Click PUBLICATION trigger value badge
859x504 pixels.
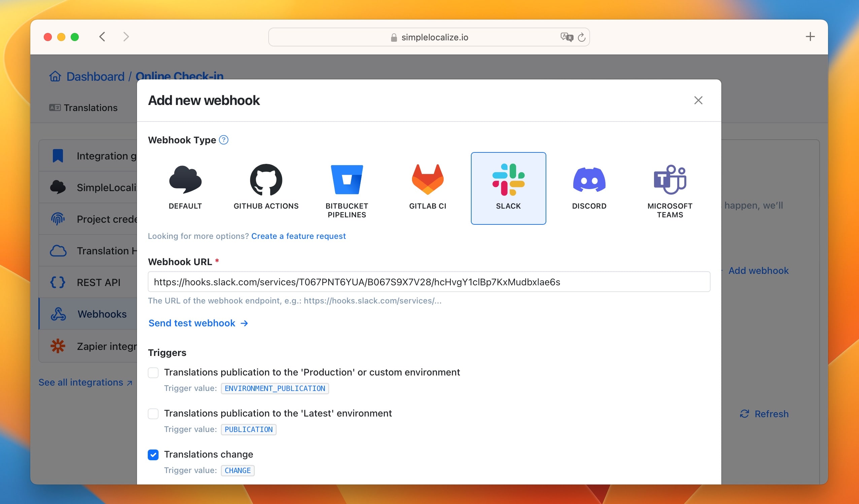248,429
